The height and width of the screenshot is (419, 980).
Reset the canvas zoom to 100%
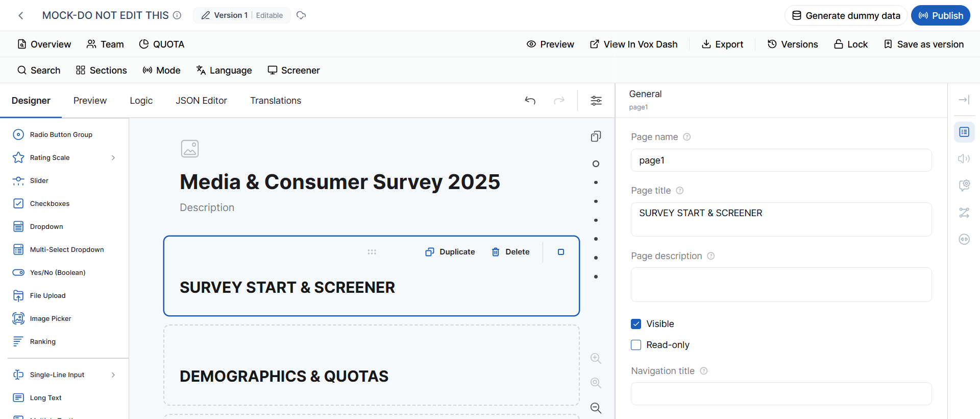click(x=596, y=383)
